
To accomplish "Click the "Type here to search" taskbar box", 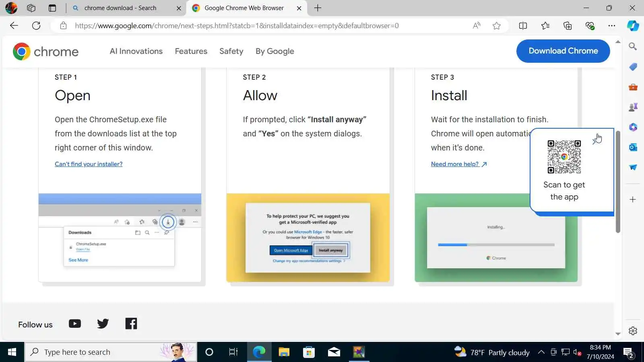I will 111,352.
